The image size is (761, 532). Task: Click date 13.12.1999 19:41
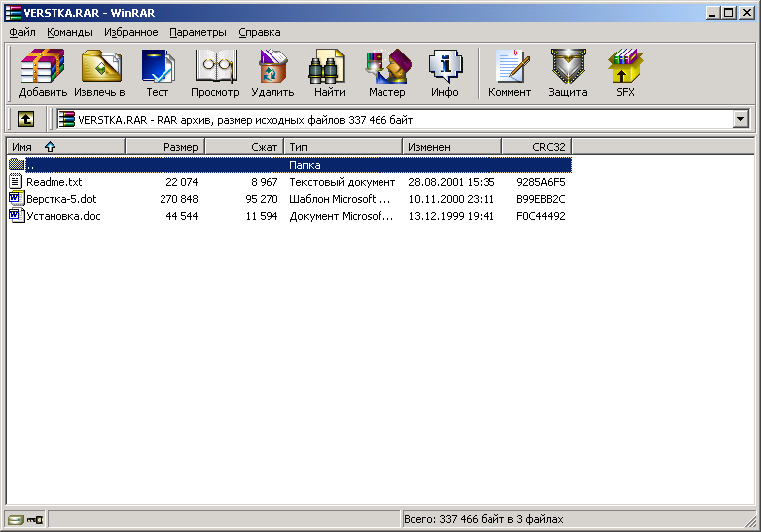(452, 216)
